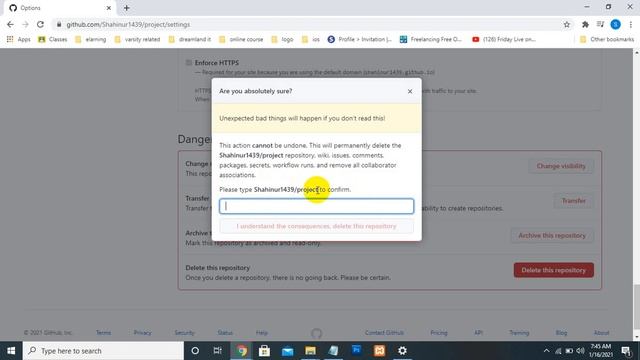The width and height of the screenshot is (640, 360).
Task: Open the Freelancing Free bookmark
Action: click(x=431, y=39)
